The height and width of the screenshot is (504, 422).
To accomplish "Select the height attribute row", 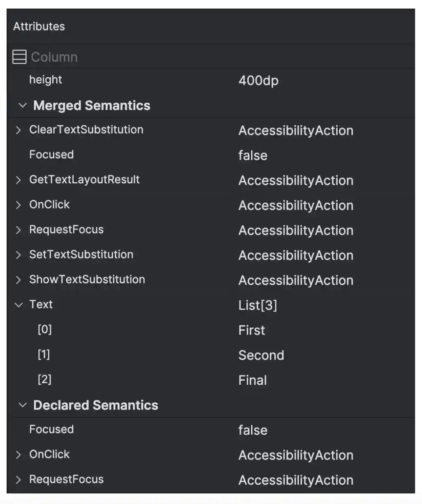I will pyautogui.click(x=46, y=80).
